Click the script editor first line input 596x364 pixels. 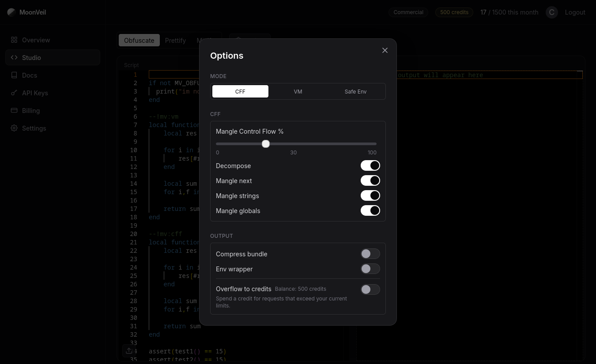click(174, 75)
